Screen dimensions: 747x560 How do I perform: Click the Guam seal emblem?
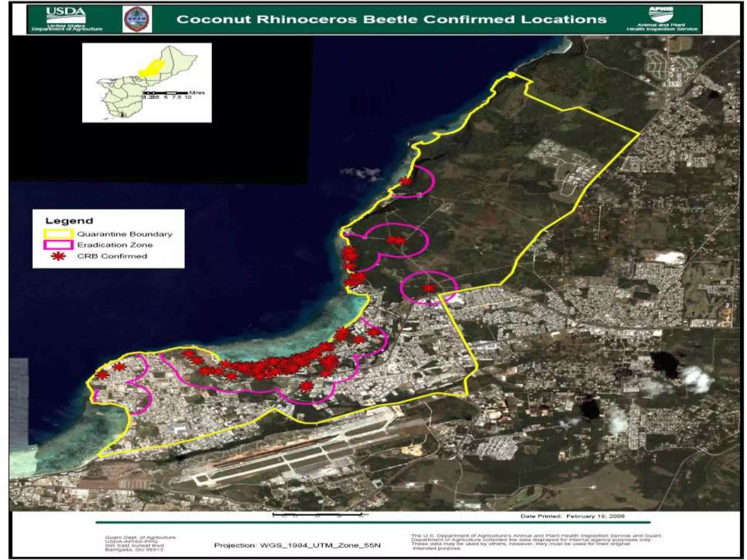[137, 19]
